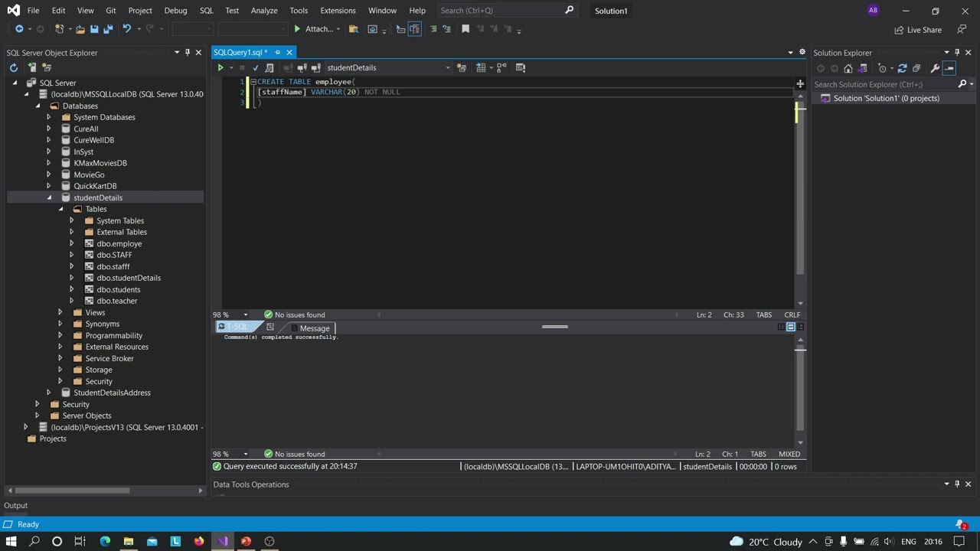Image resolution: width=980 pixels, height=551 pixels.
Task: Collapse the Tables folder node
Action: [x=60, y=209]
